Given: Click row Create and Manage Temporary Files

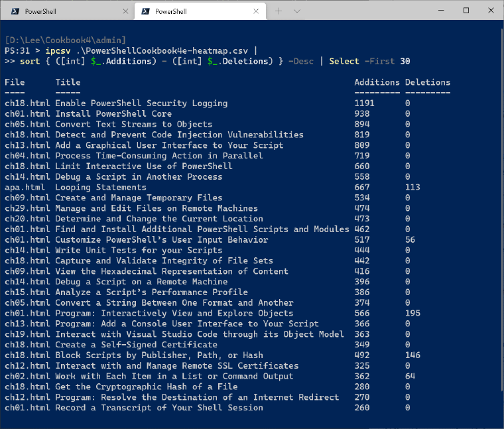Looking at the screenshot, I should (x=227, y=198).
